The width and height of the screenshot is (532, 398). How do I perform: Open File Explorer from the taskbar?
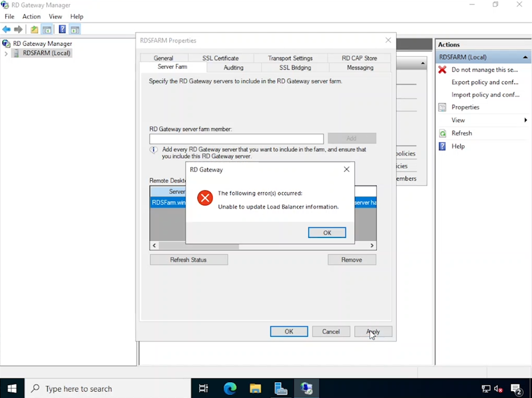255,388
